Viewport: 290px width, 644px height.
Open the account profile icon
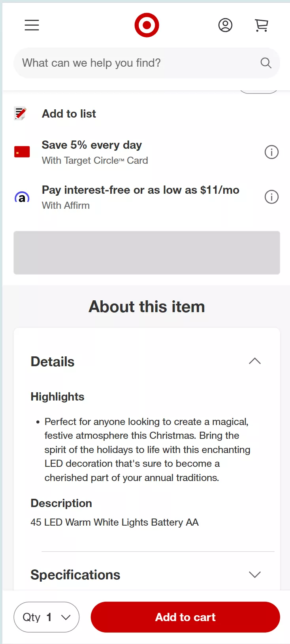(225, 25)
